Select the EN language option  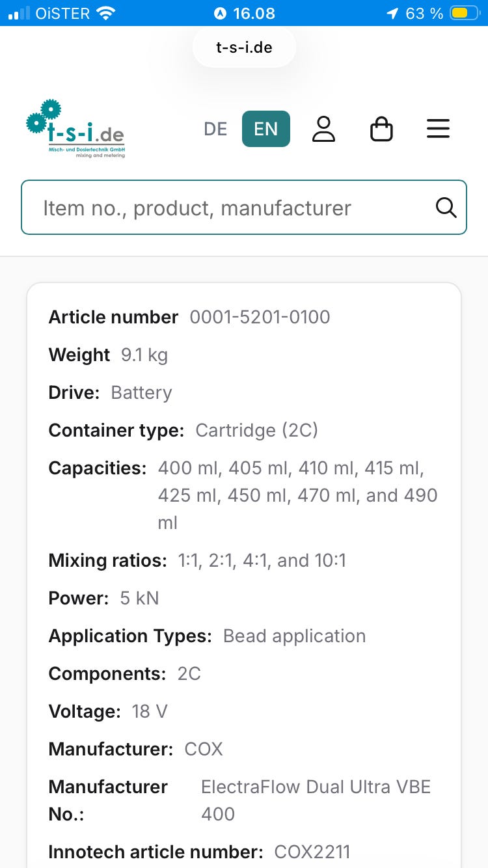(266, 129)
